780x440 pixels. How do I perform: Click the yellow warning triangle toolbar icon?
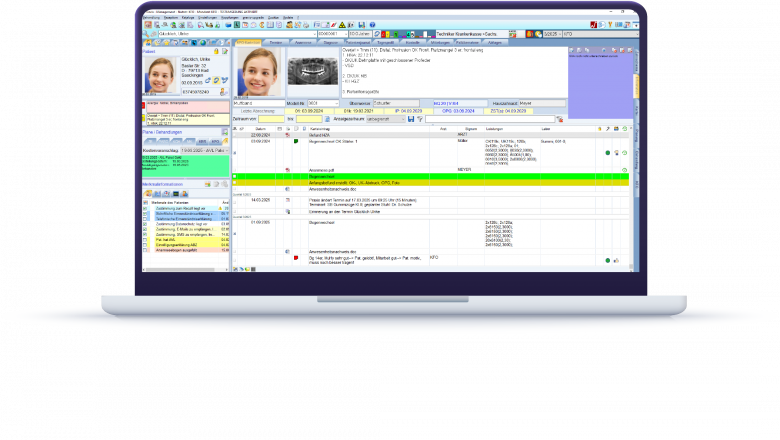pos(341,23)
